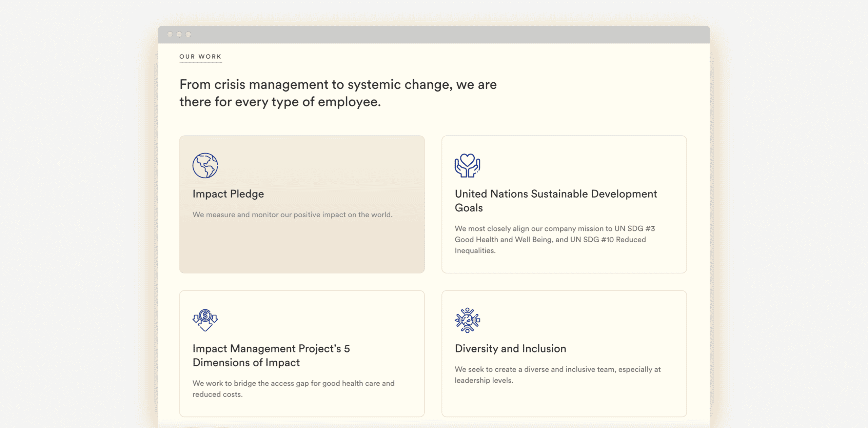Click 'We most closely align our company mission' text
The width and height of the screenshot is (868, 428).
click(x=555, y=240)
